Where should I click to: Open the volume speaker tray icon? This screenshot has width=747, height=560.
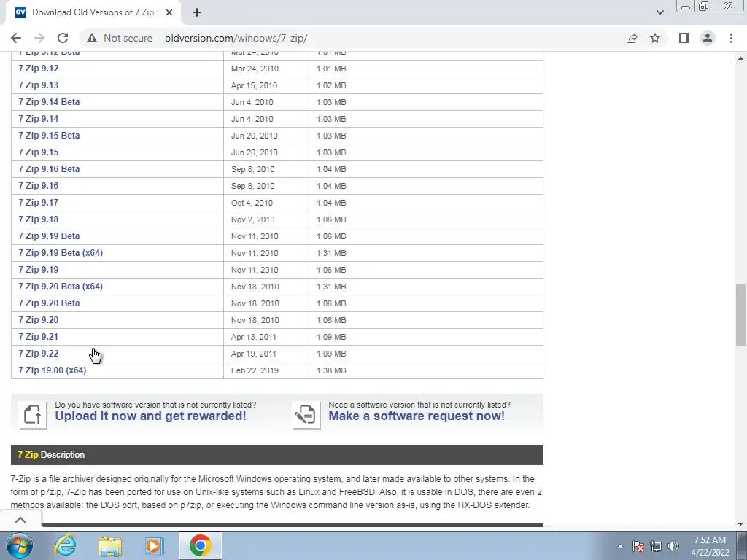[x=673, y=546]
